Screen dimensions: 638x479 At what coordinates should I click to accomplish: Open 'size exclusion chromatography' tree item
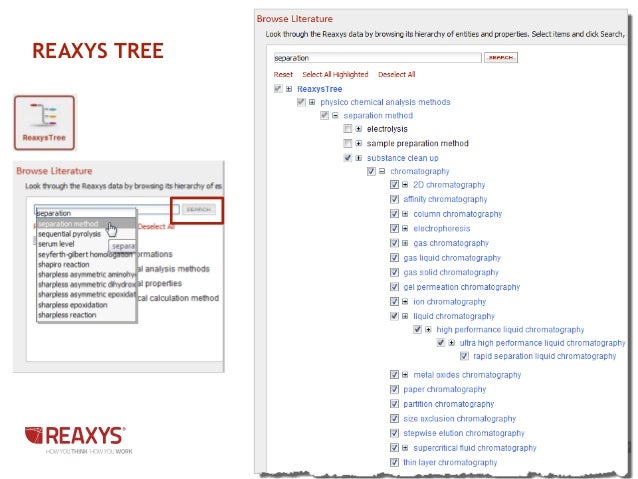(x=459, y=419)
